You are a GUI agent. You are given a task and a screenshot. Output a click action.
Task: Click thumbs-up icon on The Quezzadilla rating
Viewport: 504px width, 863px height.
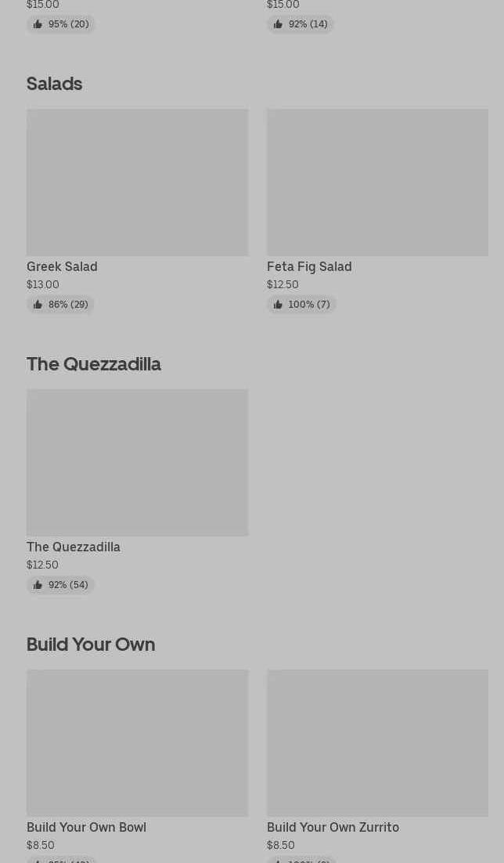pos(38,585)
